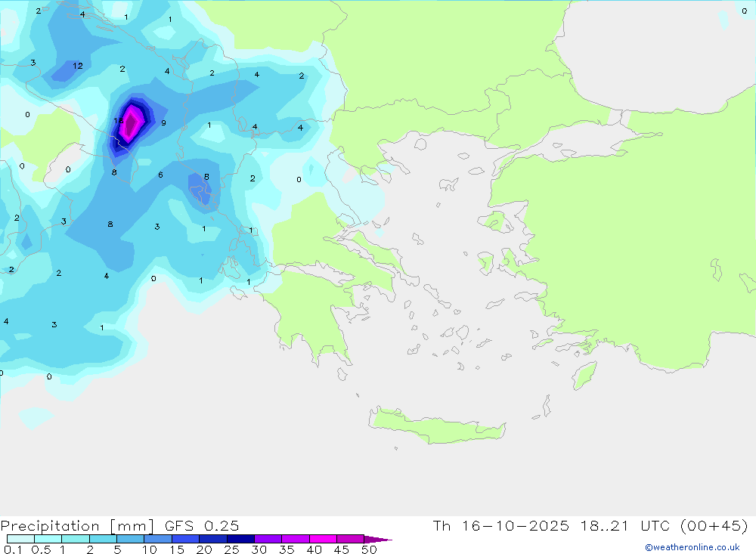Click the island of Rhodes
Viewport: 756px width, 554px height.
coord(584,376)
